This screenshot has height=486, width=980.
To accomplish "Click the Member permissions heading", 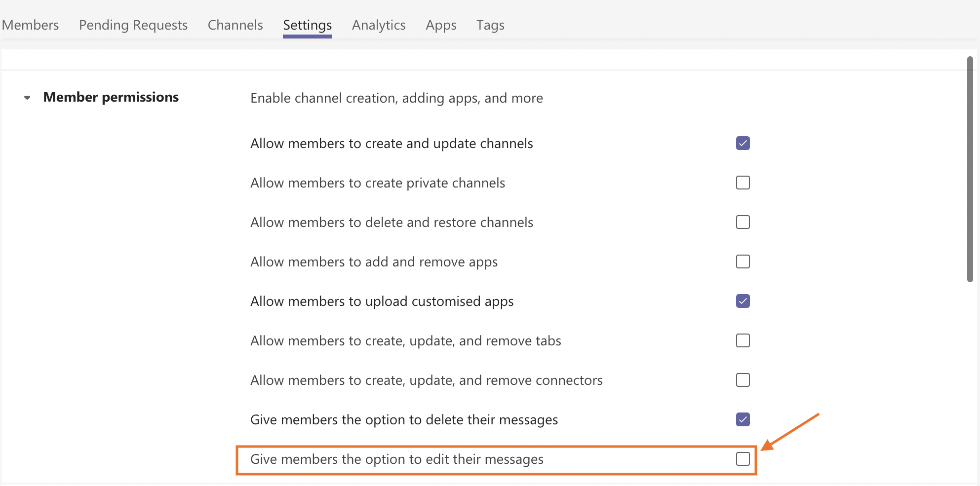I will point(111,97).
